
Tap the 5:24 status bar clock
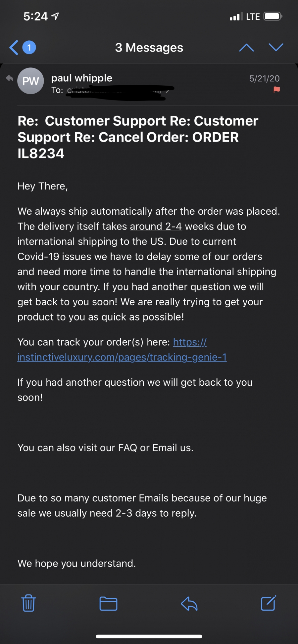36,16
